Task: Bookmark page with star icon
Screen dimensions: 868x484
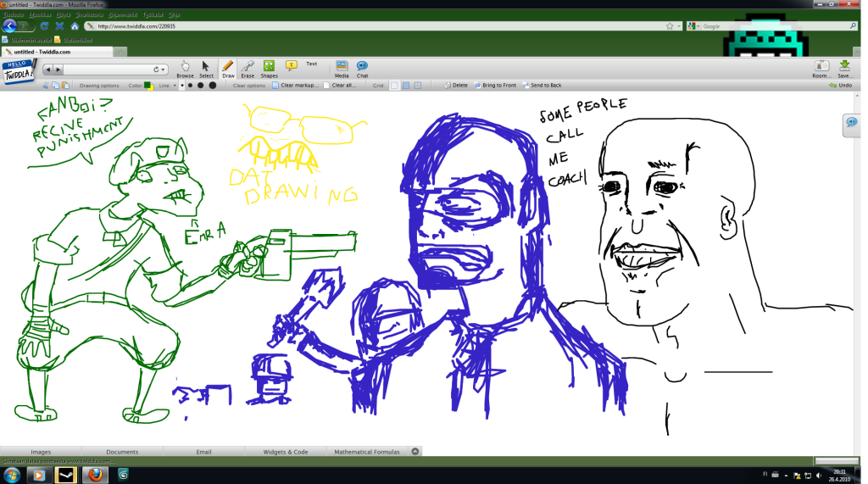Action: [670, 26]
